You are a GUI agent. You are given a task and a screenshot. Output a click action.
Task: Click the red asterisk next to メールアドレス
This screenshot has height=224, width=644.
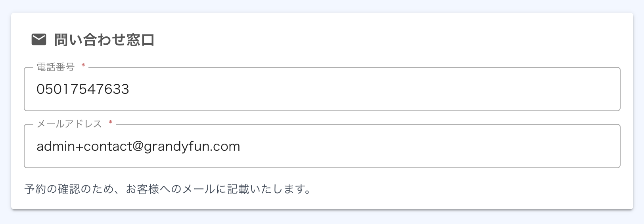[111, 123]
